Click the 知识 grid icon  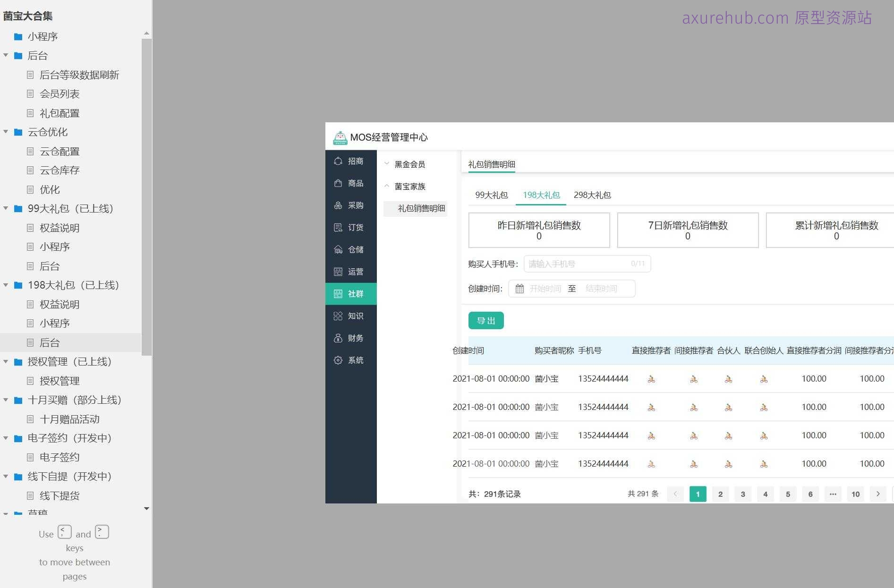[338, 316]
